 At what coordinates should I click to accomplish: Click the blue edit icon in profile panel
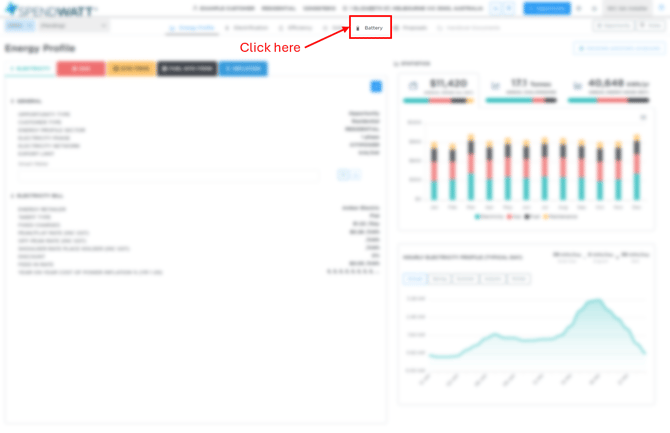point(376,87)
